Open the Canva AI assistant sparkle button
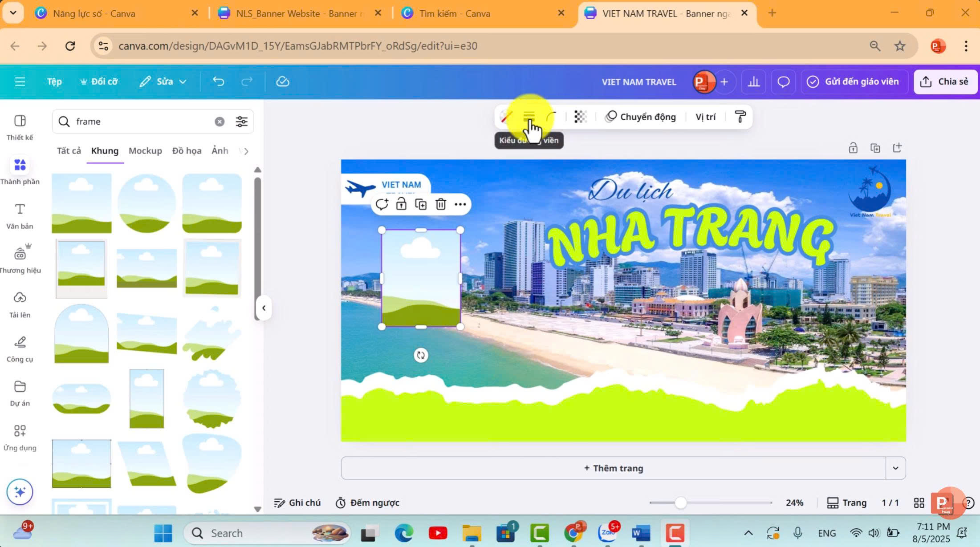This screenshot has height=547, width=980. pyautogui.click(x=20, y=491)
